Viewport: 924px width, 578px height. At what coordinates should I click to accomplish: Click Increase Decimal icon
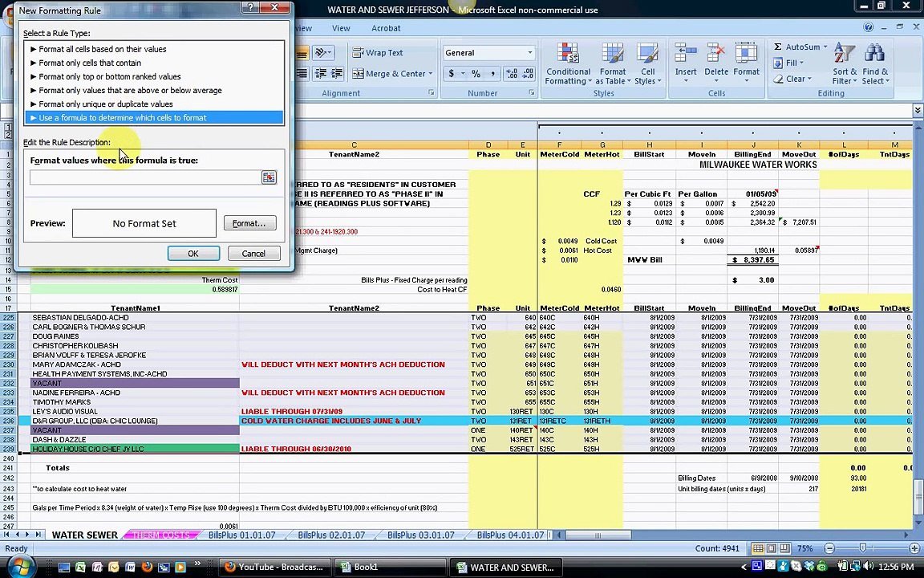[512, 74]
